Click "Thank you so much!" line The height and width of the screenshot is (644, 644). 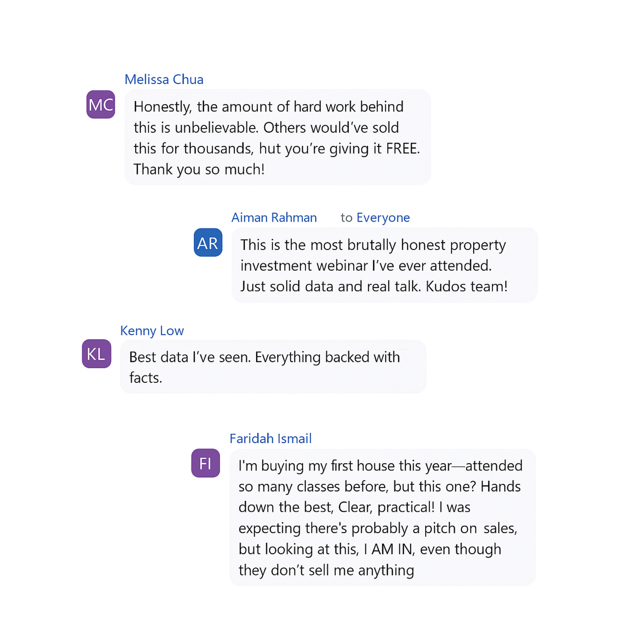199,169
